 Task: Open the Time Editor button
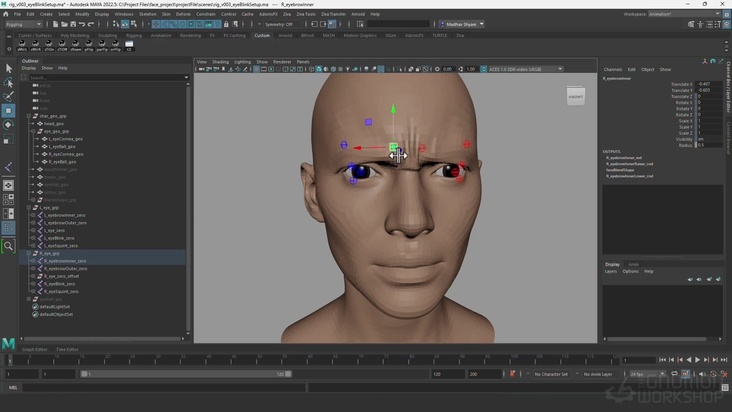[x=67, y=349]
